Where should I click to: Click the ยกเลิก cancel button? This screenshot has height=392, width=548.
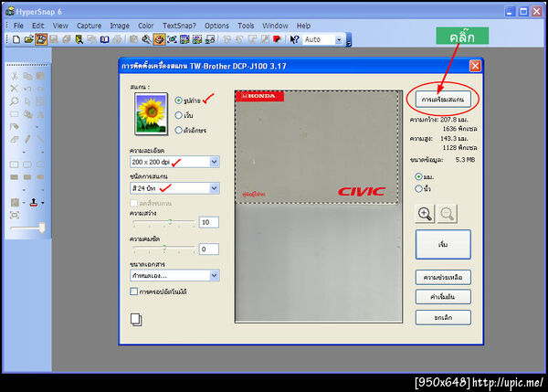443,317
